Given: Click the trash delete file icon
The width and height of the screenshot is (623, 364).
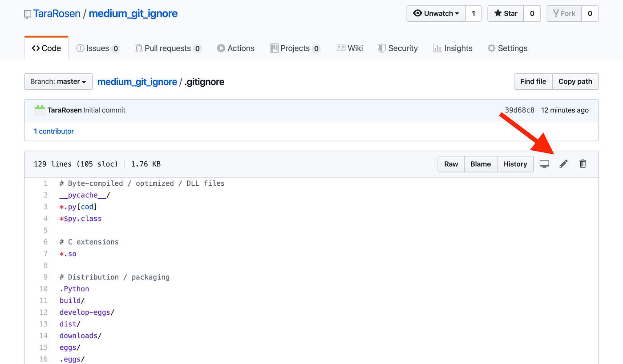Looking at the screenshot, I should (583, 164).
